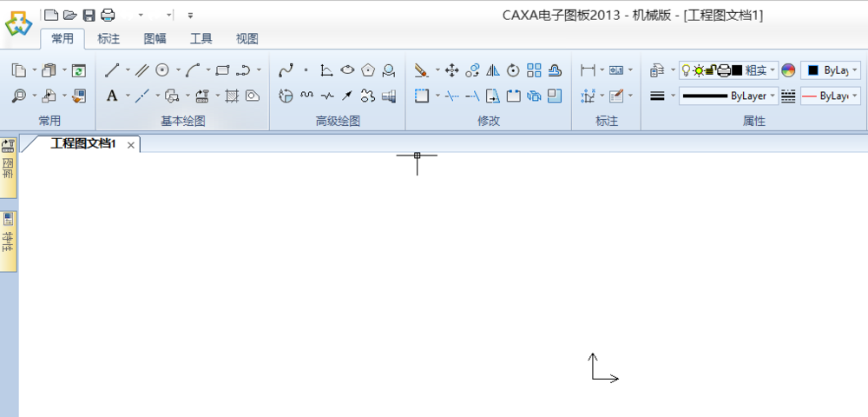Switch to the 工具 ribbon tab
Screen dimensions: 868x417
tap(201, 39)
